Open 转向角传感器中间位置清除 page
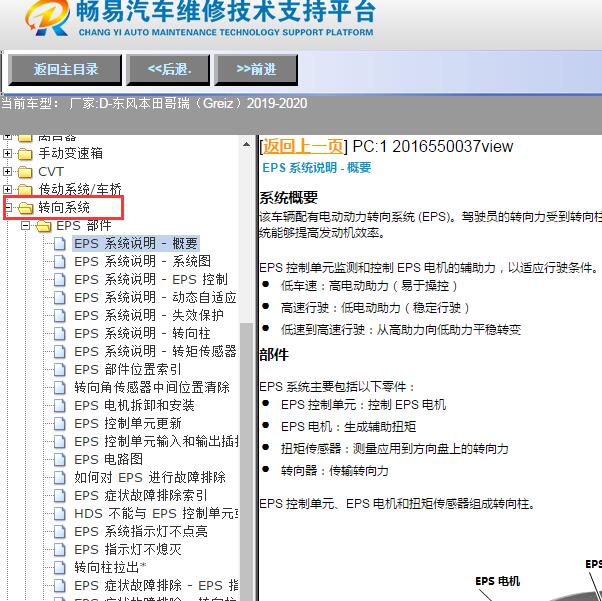 [152, 387]
